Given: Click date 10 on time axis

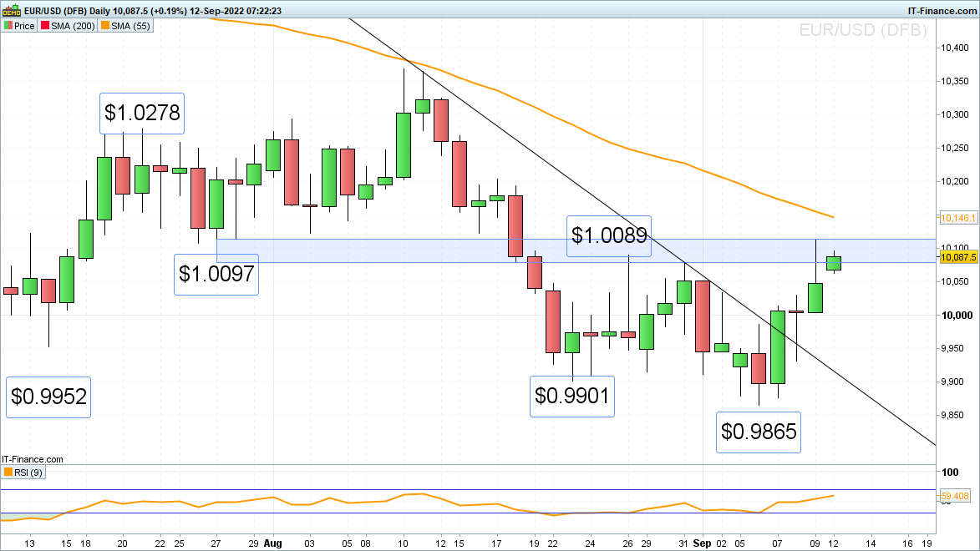Looking at the screenshot, I should (x=404, y=543).
